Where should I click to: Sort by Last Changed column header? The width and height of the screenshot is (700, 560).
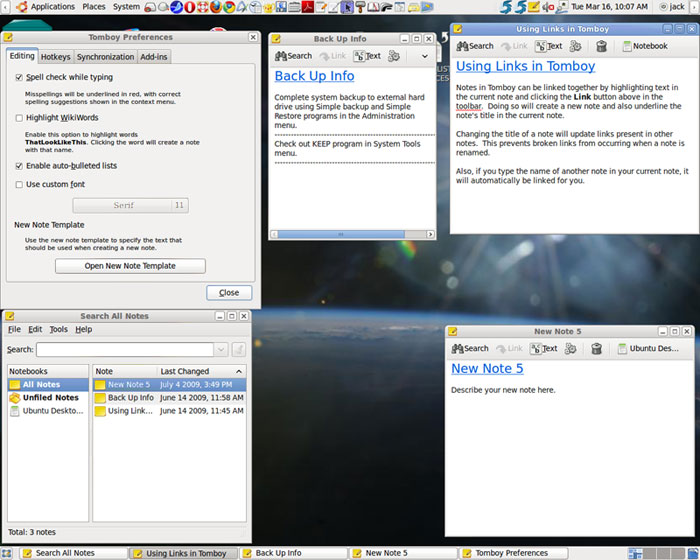(x=202, y=372)
